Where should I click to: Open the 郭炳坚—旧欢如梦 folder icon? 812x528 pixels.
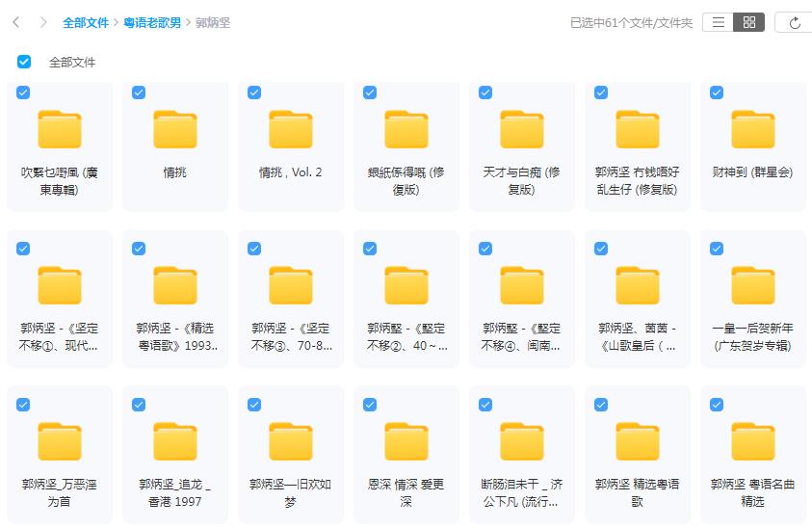point(291,441)
